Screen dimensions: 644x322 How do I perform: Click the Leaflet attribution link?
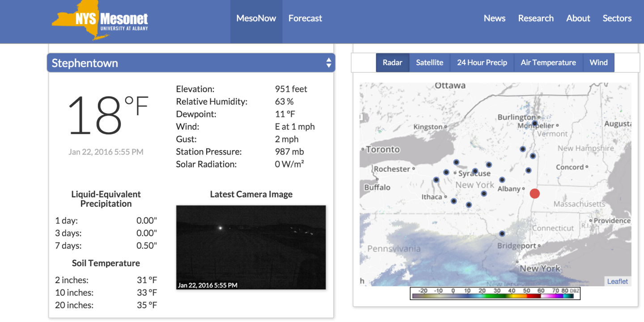pyautogui.click(x=617, y=281)
